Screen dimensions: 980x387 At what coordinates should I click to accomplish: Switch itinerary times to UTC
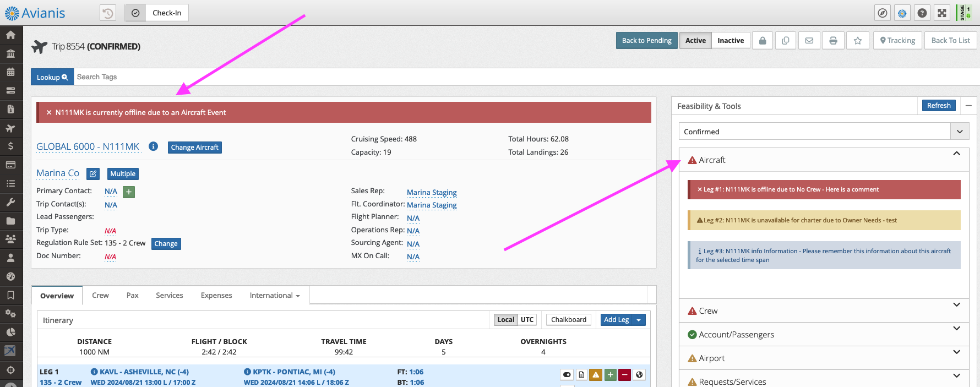[527, 320]
